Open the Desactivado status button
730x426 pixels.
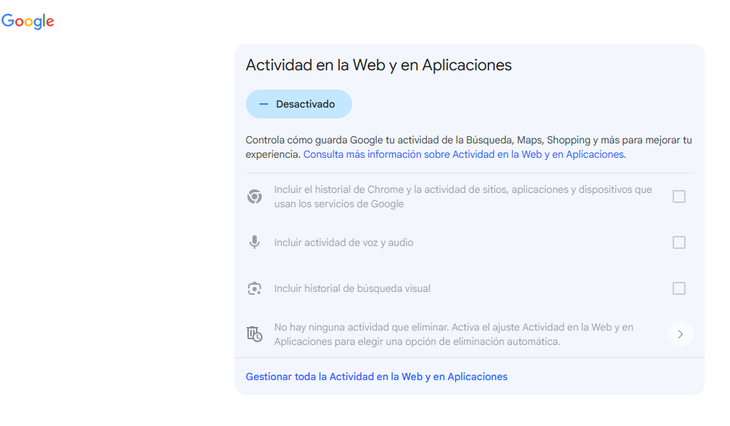299,104
